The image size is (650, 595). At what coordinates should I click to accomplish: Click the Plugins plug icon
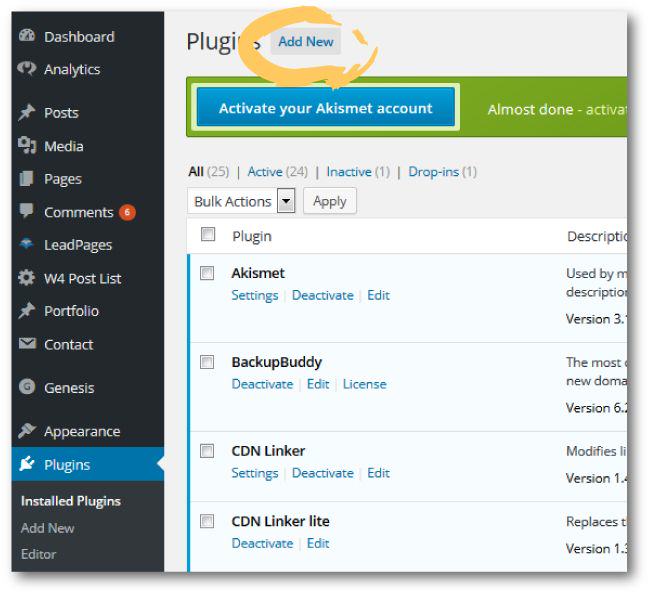(27, 464)
